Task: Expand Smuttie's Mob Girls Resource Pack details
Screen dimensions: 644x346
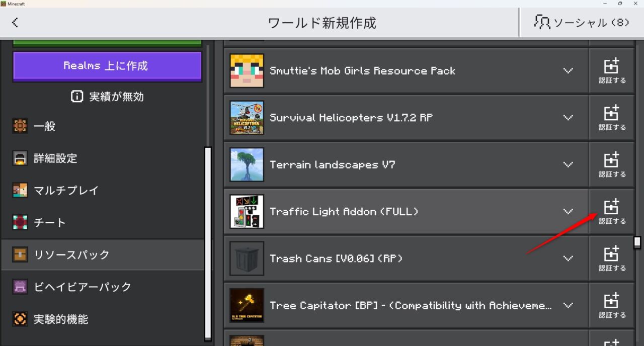Action: 568,71
